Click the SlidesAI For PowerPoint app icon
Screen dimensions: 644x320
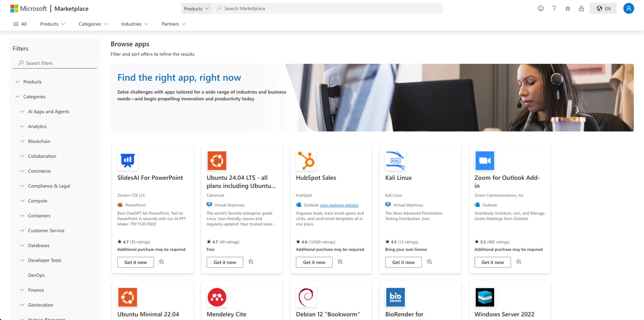pyautogui.click(x=127, y=160)
